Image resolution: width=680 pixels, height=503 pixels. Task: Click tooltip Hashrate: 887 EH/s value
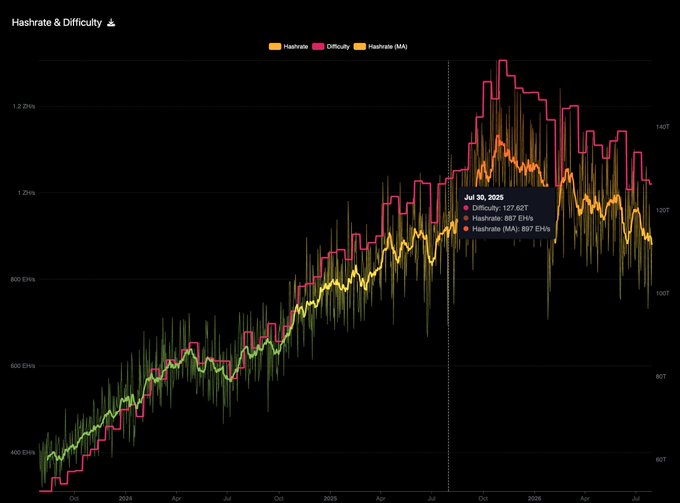click(x=503, y=219)
